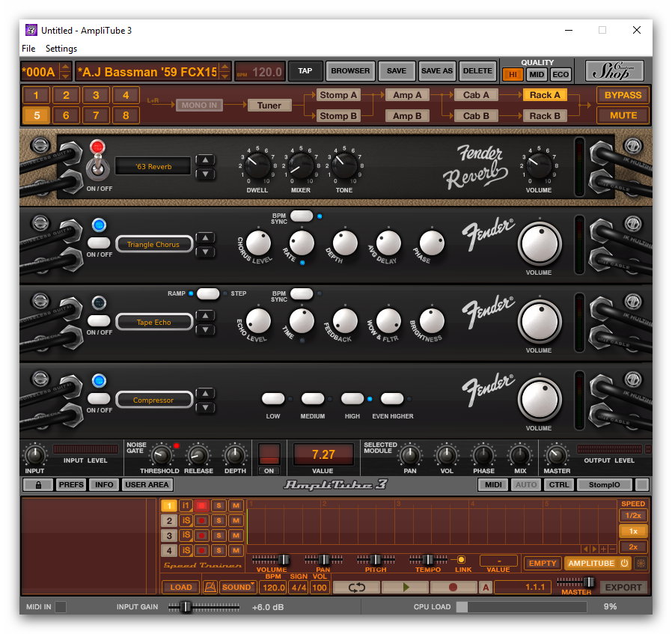Start playback with the green play button
Viewport: 672px width, 634px height.
(406, 587)
